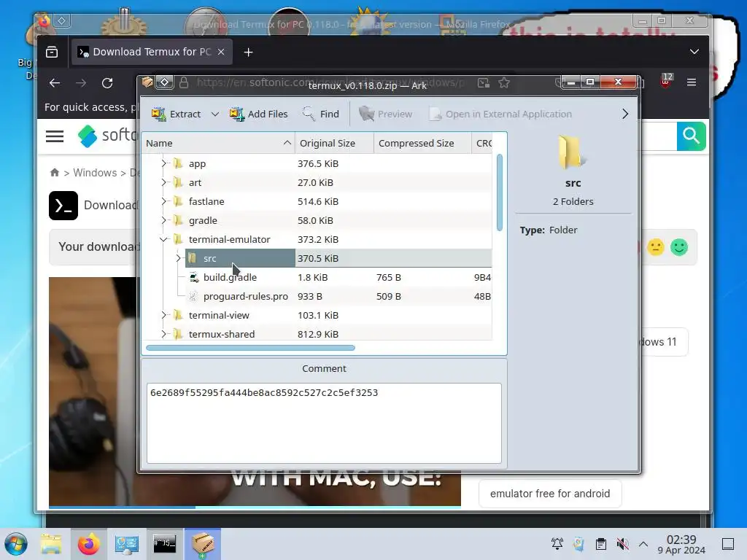
Task: Close the Download Termux for PC tab
Action: [x=221, y=52]
